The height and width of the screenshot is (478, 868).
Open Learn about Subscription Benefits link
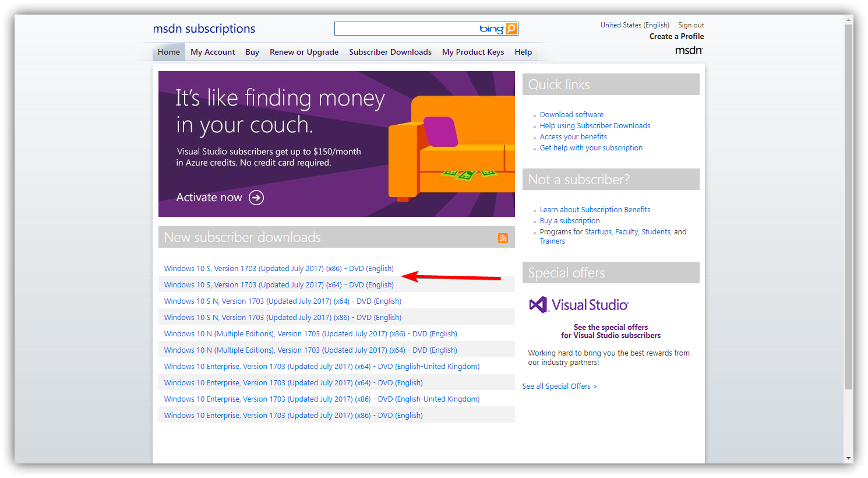coord(595,210)
